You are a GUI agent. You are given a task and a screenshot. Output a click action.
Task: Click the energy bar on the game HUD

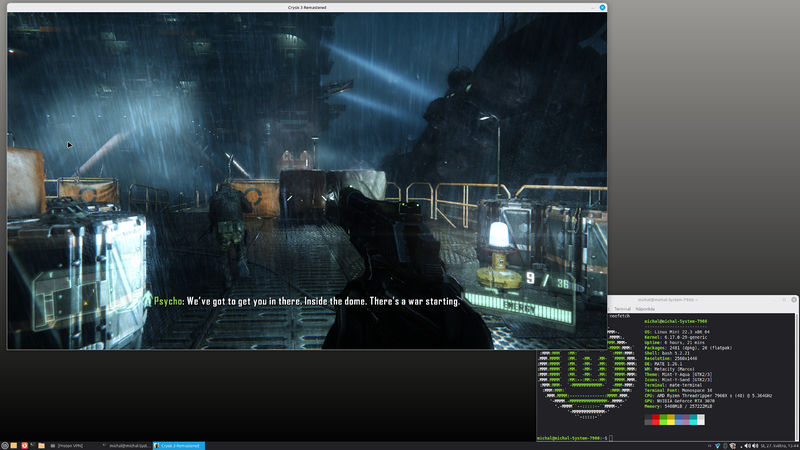click(519, 308)
